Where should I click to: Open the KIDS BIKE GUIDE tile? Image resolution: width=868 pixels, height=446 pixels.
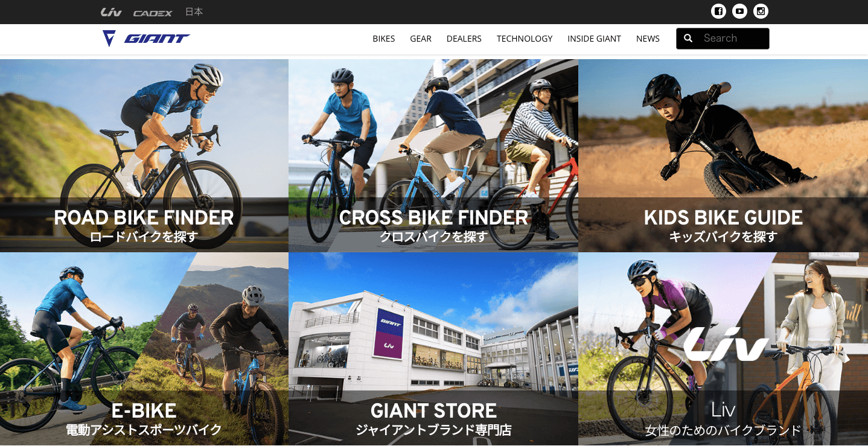click(723, 155)
